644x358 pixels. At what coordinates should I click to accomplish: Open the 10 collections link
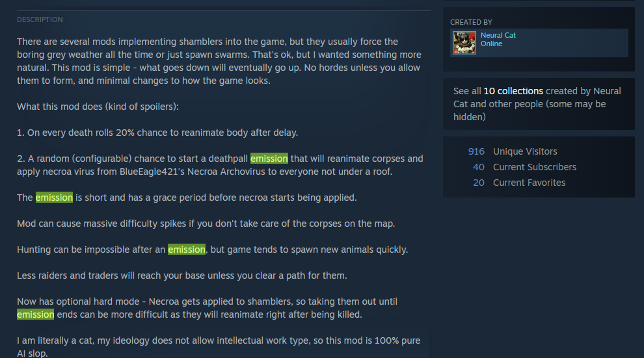pyautogui.click(x=513, y=91)
